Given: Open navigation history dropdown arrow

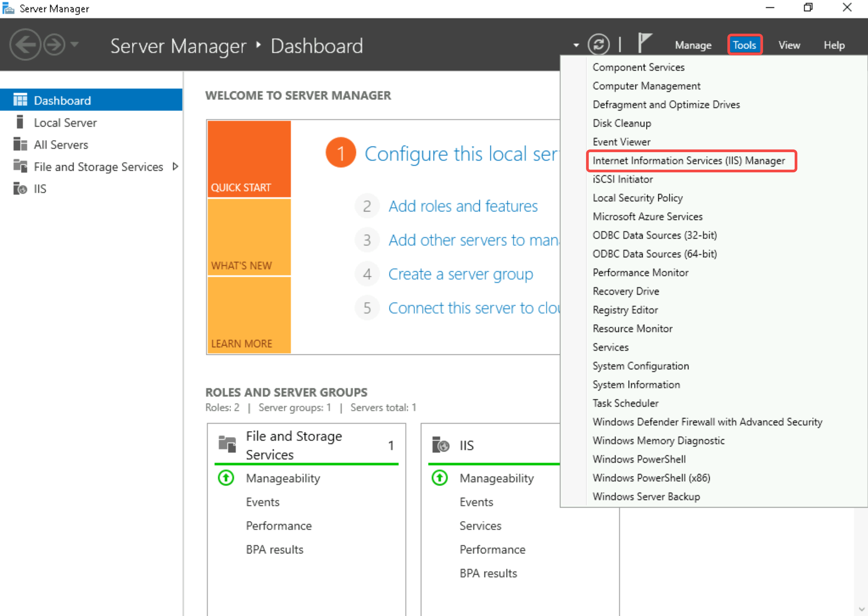Looking at the screenshot, I should [x=75, y=44].
